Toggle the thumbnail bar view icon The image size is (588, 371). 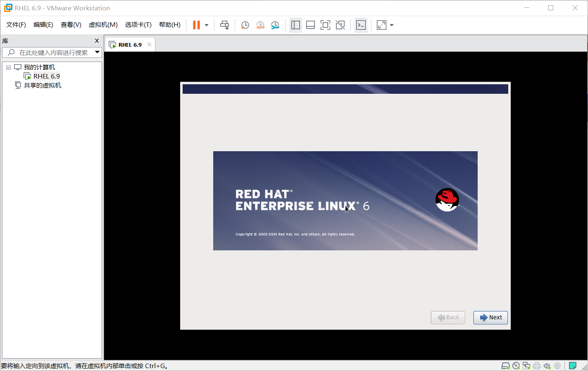pos(310,25)
